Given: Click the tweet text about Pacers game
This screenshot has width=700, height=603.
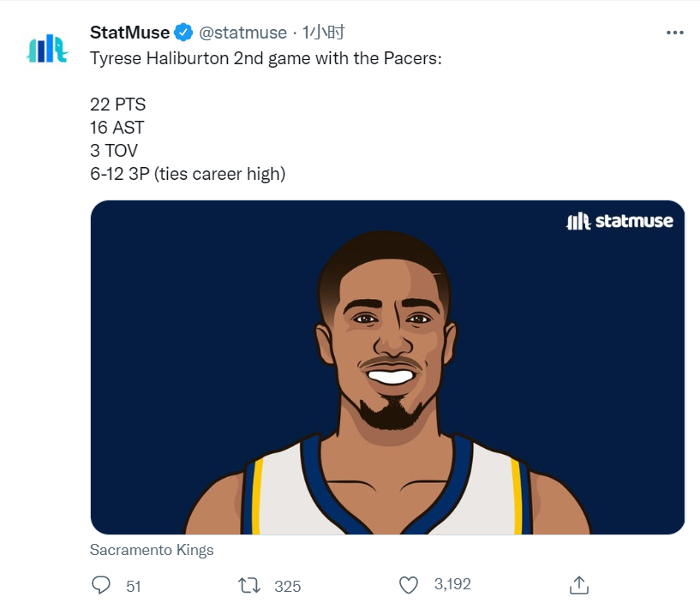Looking at the screenshot, I should pyautogui.click(x=266, y=58).
